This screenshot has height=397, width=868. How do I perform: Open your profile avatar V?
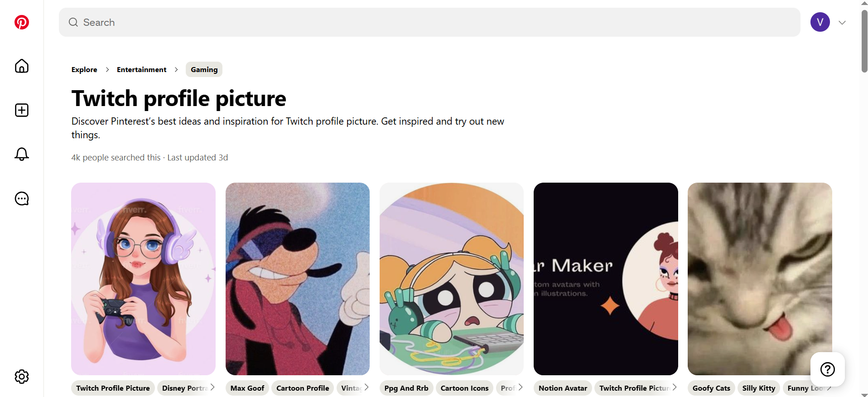820,22
